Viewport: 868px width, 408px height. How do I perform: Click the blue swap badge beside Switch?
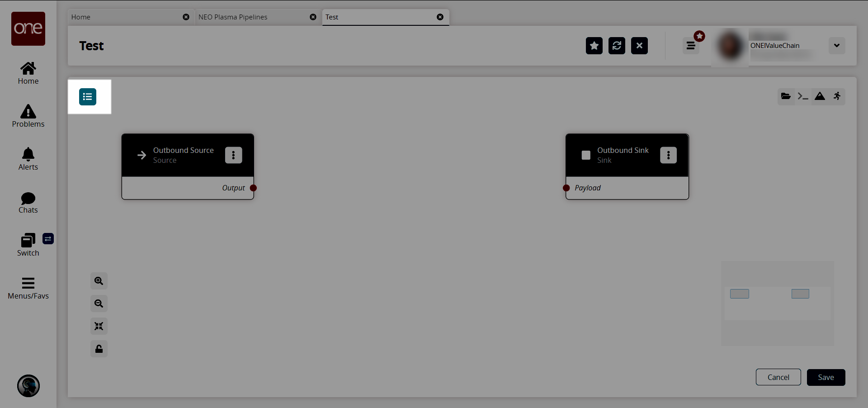pyautogui.click(x=48, y=238)
